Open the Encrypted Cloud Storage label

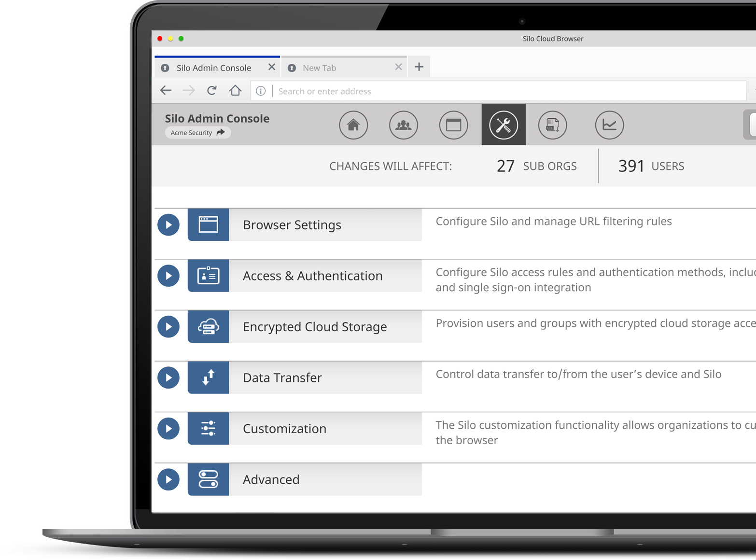315,327
